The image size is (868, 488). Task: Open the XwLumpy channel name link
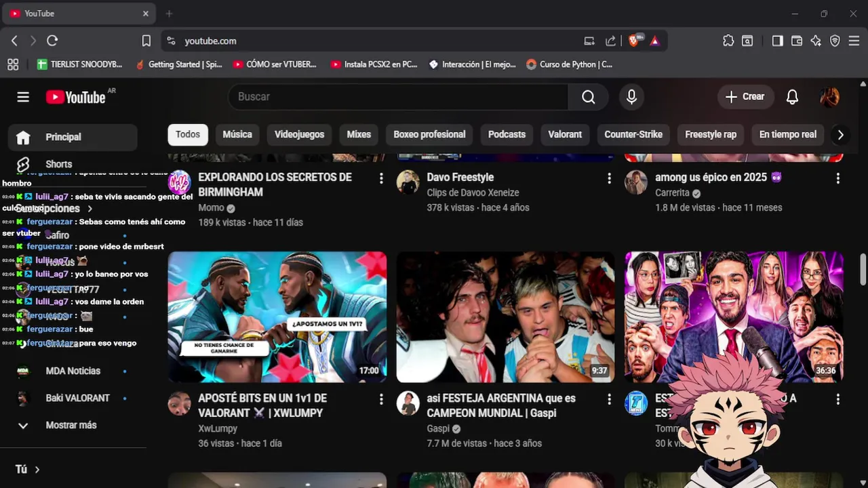pos(218,428)
